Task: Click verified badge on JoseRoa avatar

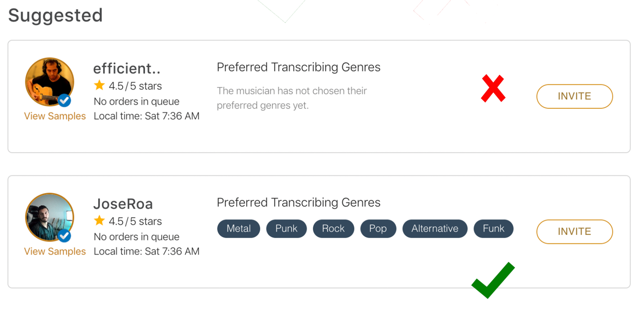Action: coord(64,236)
